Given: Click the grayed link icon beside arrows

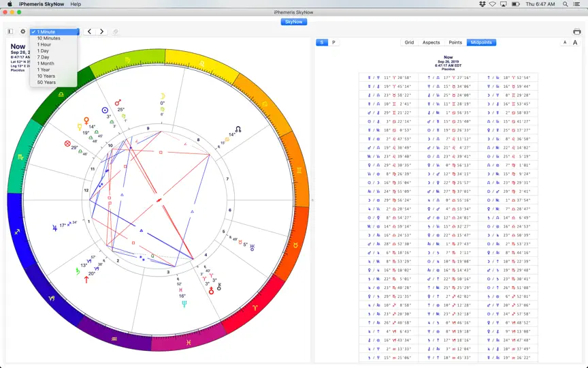Looking at the screenshot, I should [115, 31].
